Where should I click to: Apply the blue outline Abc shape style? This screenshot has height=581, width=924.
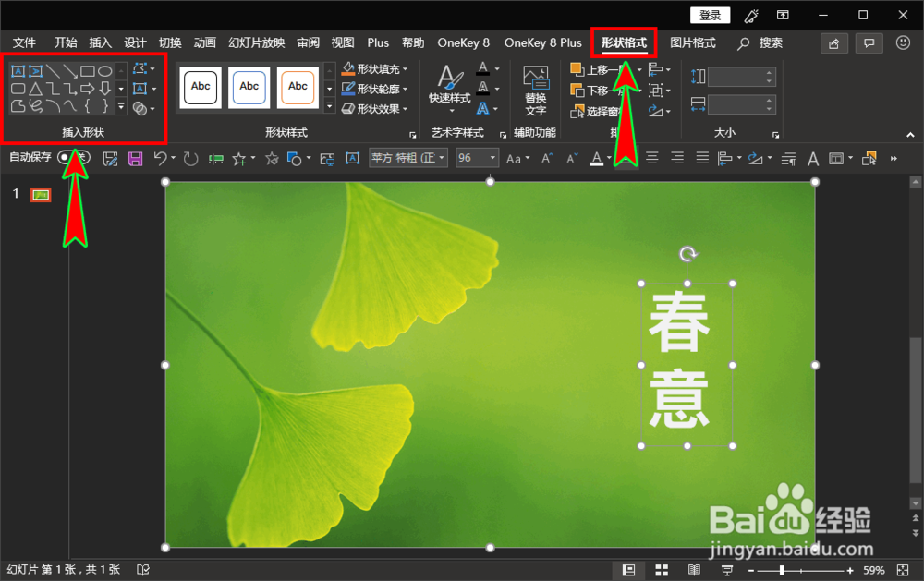(x=249, y=87)
